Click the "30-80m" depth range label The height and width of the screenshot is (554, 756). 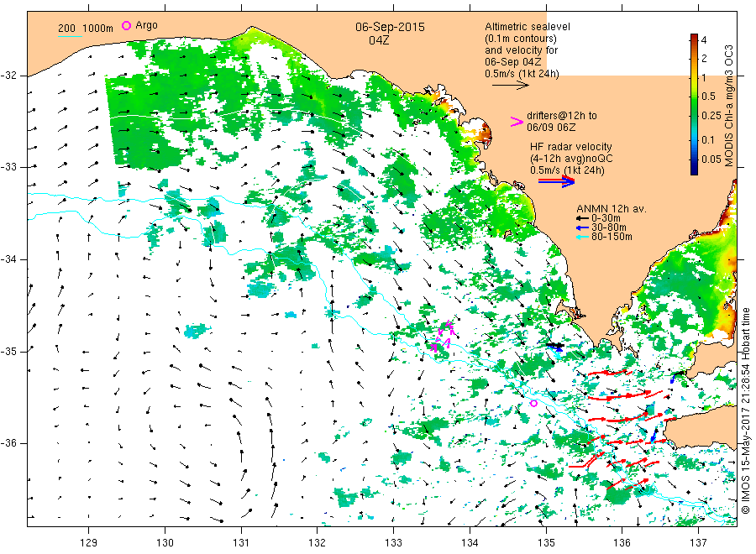pos(608,227)
